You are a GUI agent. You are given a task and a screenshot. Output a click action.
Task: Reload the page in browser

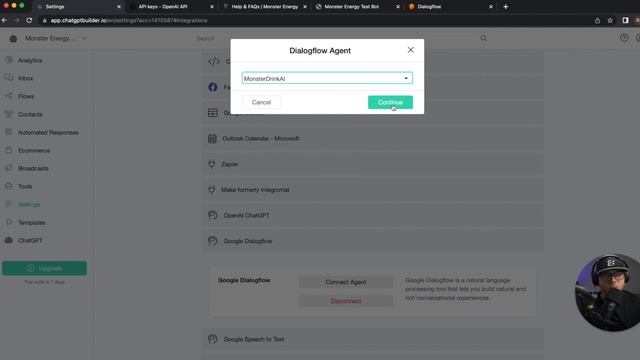coord(29,20)
